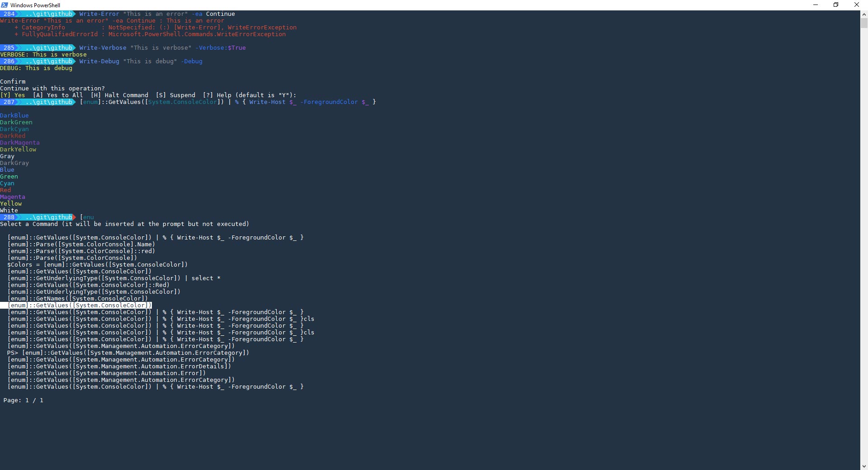Click the Minimize window button
Image resolution: width=868 pixels, height=470 pixels.
pos(816,5)
